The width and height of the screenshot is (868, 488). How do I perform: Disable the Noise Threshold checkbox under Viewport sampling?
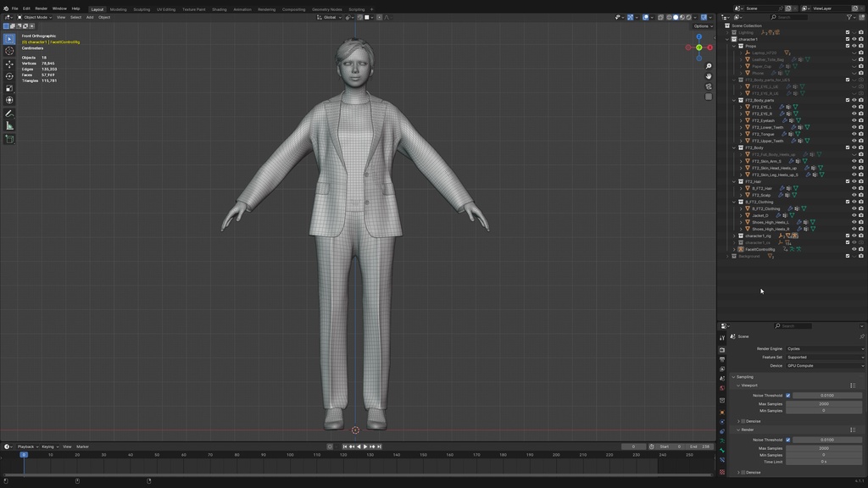787,395
